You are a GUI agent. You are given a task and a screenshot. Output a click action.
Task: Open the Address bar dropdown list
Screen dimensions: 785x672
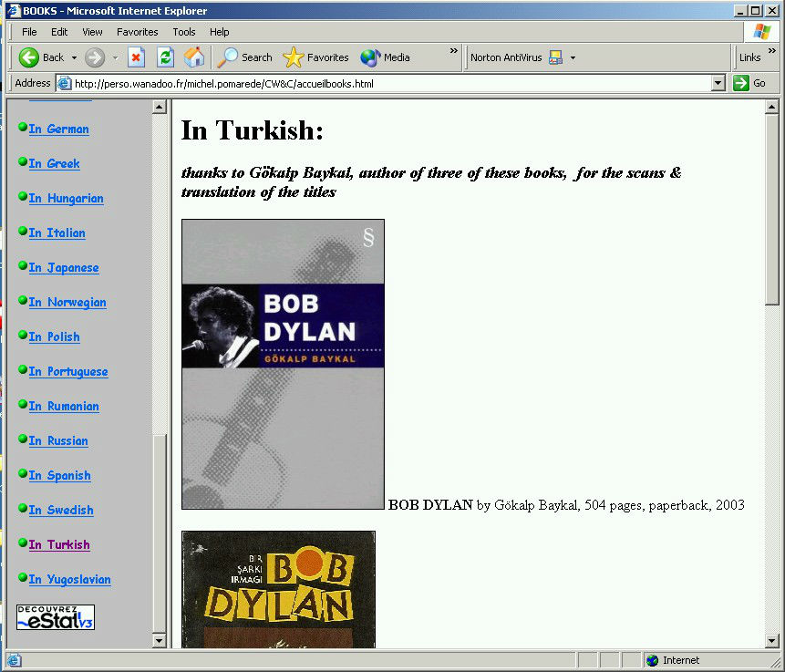[x=718, y=83]
